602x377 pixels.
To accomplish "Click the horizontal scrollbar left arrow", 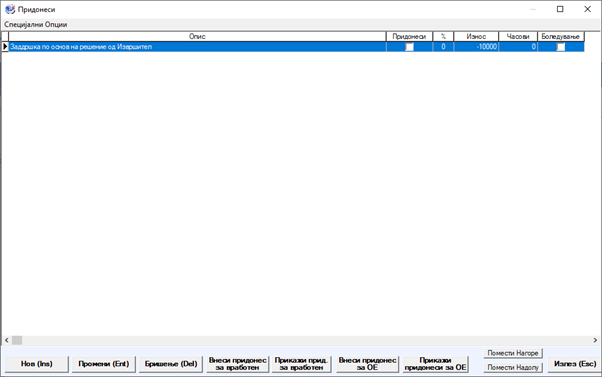I will point(7,340).
